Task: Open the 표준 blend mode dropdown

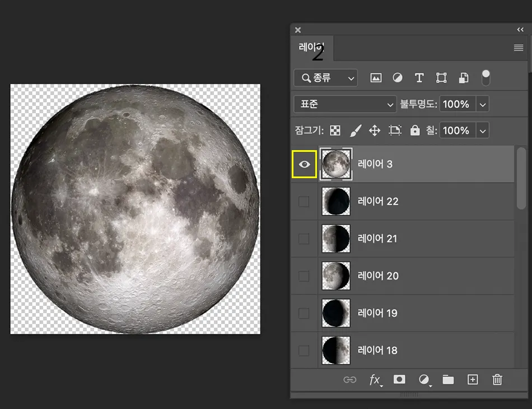Action: click(345, 104)
